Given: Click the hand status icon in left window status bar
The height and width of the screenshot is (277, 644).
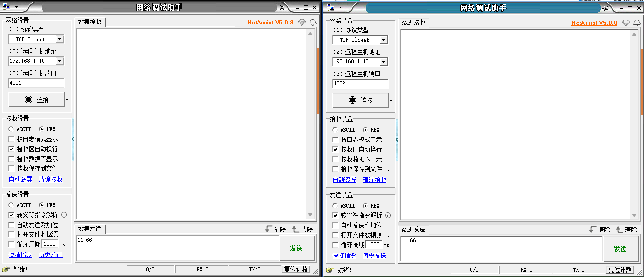Looking at the screenshot, I should pyautogui.click(x=6, y=269).
